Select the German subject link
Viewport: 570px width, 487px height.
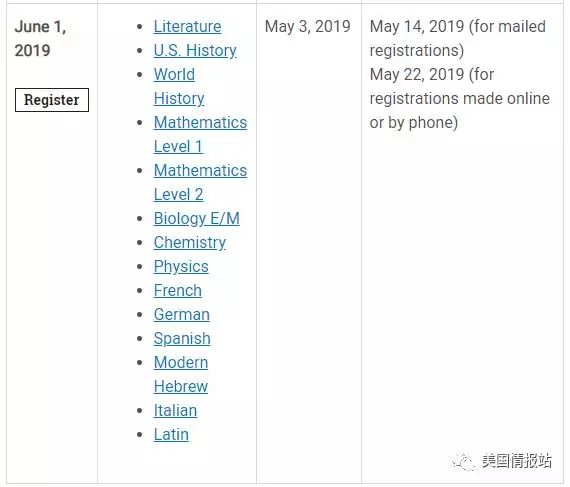click(x=182, y=314)
